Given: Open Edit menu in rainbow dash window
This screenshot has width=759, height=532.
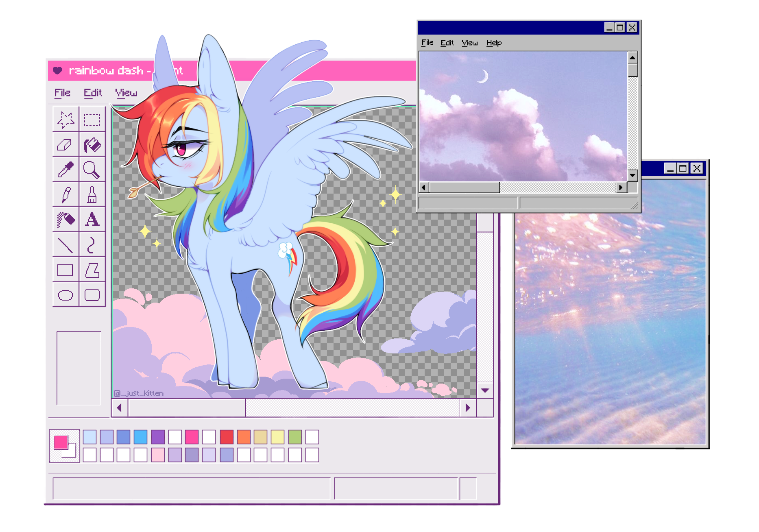Looking at the screenshot, I should pyautogui.click(x=93, y=93).
